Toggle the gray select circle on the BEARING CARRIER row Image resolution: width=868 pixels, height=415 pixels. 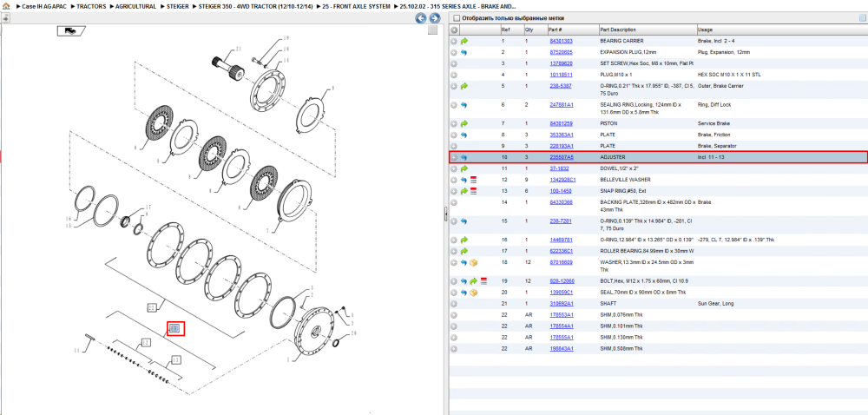[x=454, y=41]
